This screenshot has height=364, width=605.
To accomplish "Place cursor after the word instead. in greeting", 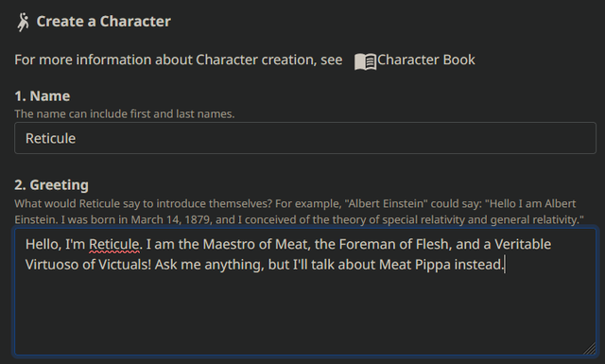I will (504, 265).
